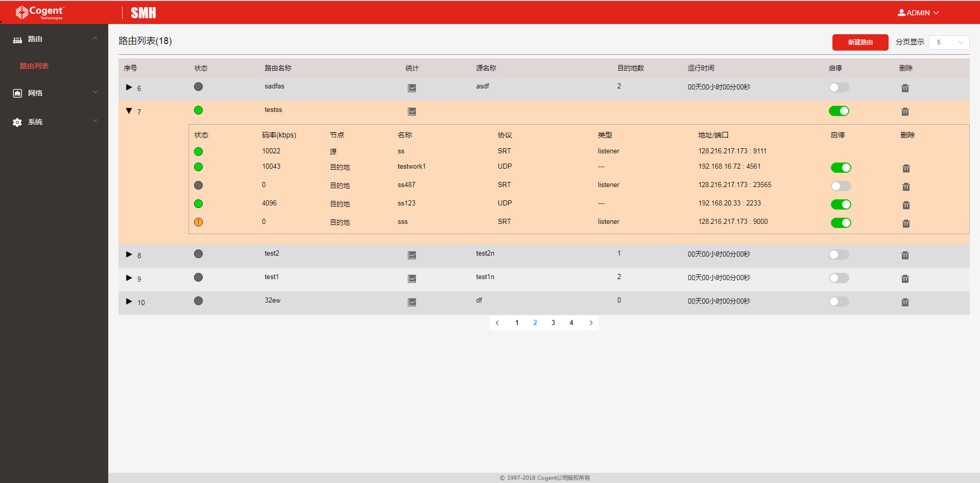The width and height of the screenshot is (980, 483).
Task: Click the ADMIN user avatar icon
Action: (x=901, y=13)
